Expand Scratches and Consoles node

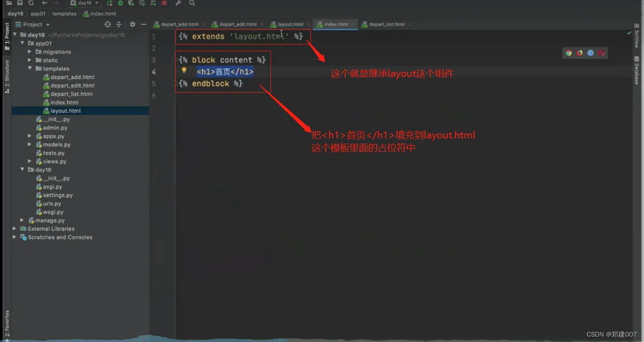(15, 237)
